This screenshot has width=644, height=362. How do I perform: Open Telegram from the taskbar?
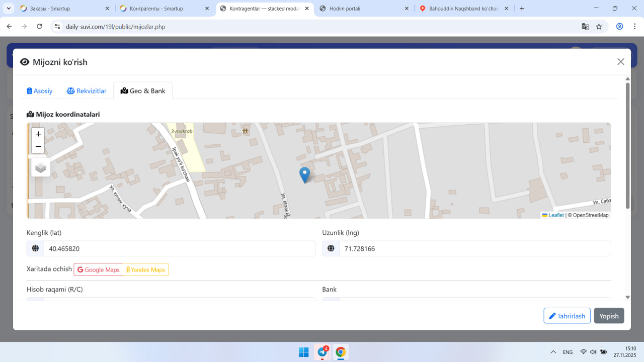coord(322,352)
